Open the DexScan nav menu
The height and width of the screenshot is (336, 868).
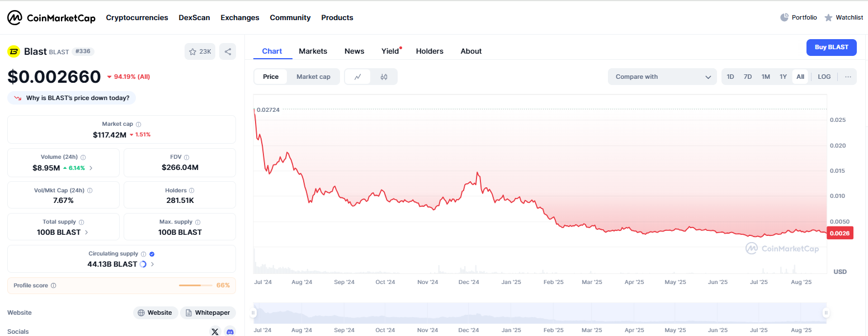point(195,18)
